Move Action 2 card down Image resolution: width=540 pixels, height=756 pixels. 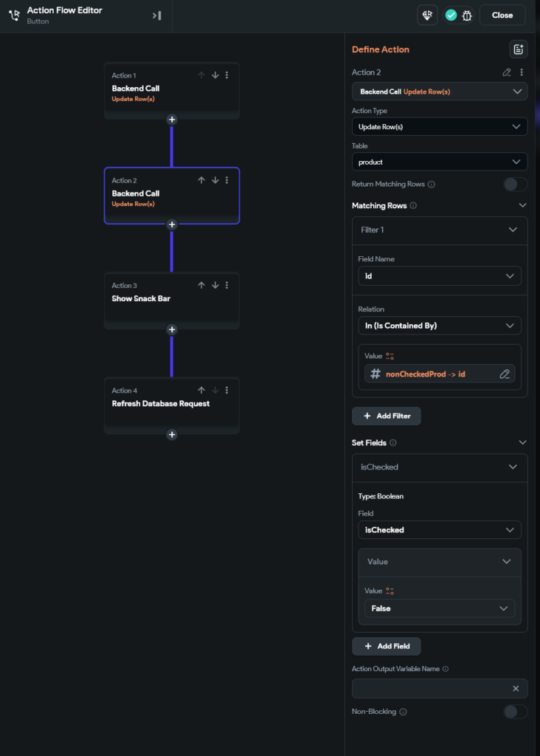point(215,180)
